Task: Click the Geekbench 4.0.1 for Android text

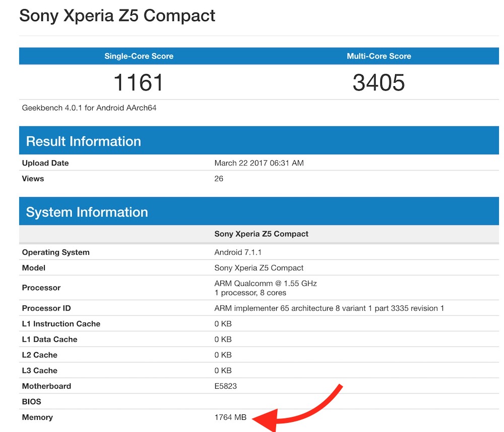Action: (89, 107)
